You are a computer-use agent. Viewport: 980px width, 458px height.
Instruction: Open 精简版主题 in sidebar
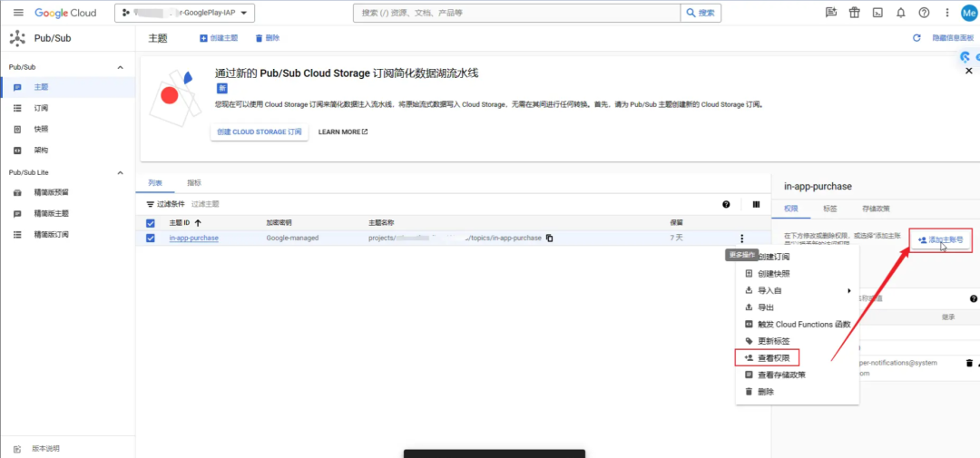pyautogui.click(x=67, y=213)
